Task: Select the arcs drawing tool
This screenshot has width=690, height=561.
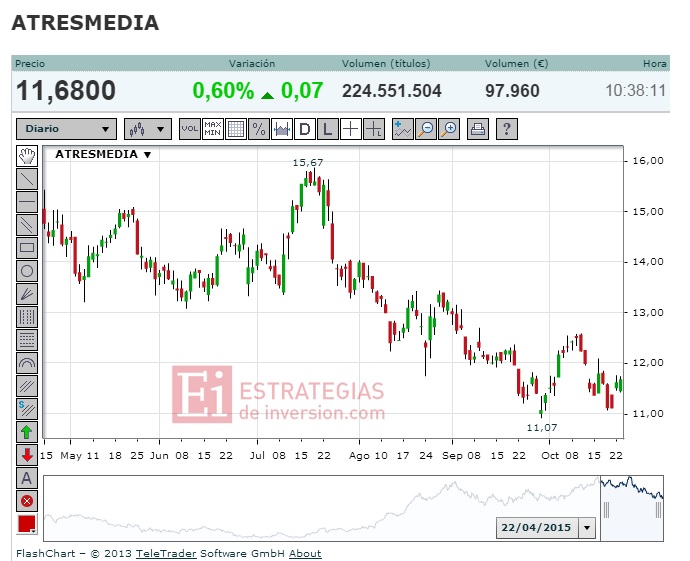Action: [x=27, y=363]
